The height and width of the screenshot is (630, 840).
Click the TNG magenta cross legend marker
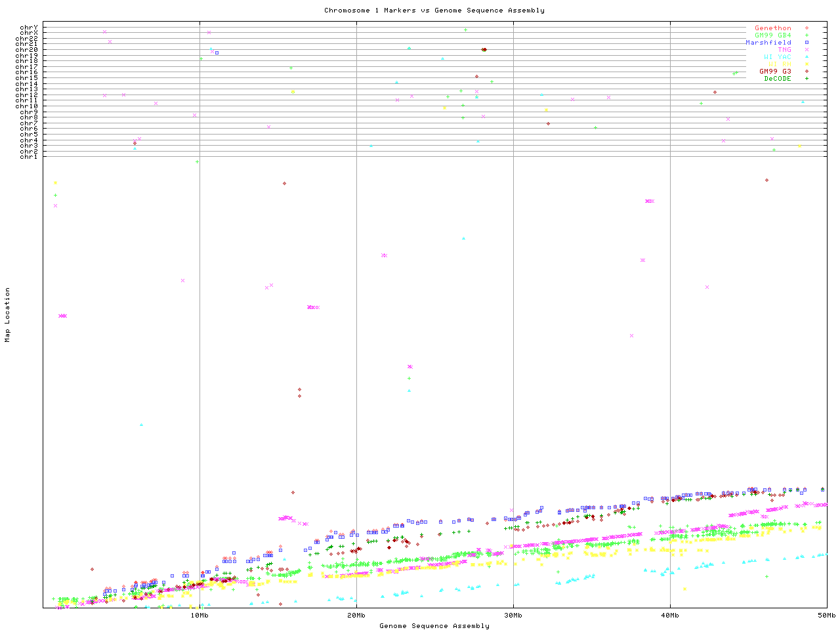pos(807,50)
